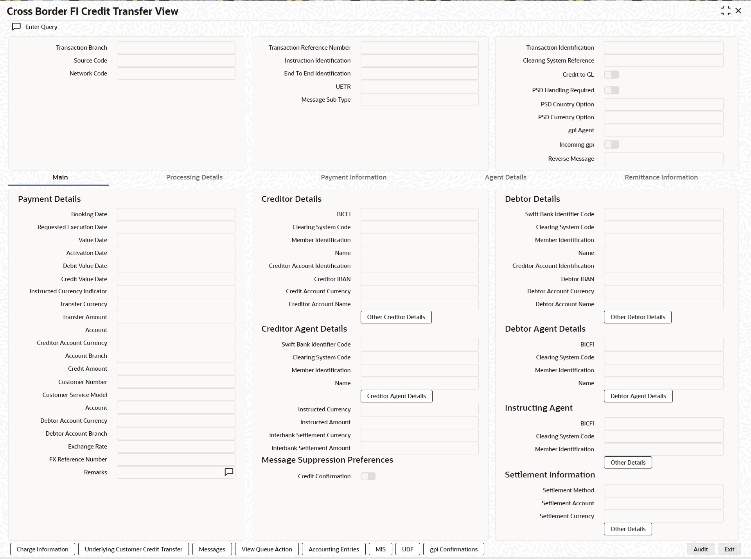
Task: Toggle the Incoming gpi switch
Action: tap(611, 145)
